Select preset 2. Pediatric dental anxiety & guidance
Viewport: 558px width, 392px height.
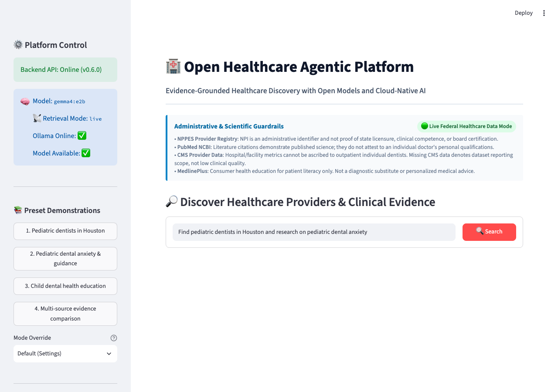pyautogui.click(x=65, y=259)
